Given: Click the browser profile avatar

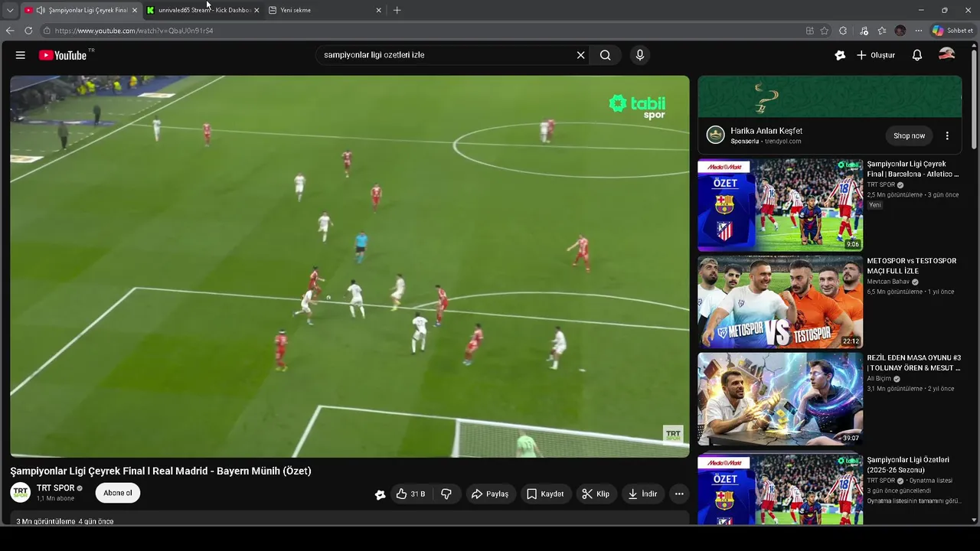Looking at the screenshot, I should click(x=900, y=31).
